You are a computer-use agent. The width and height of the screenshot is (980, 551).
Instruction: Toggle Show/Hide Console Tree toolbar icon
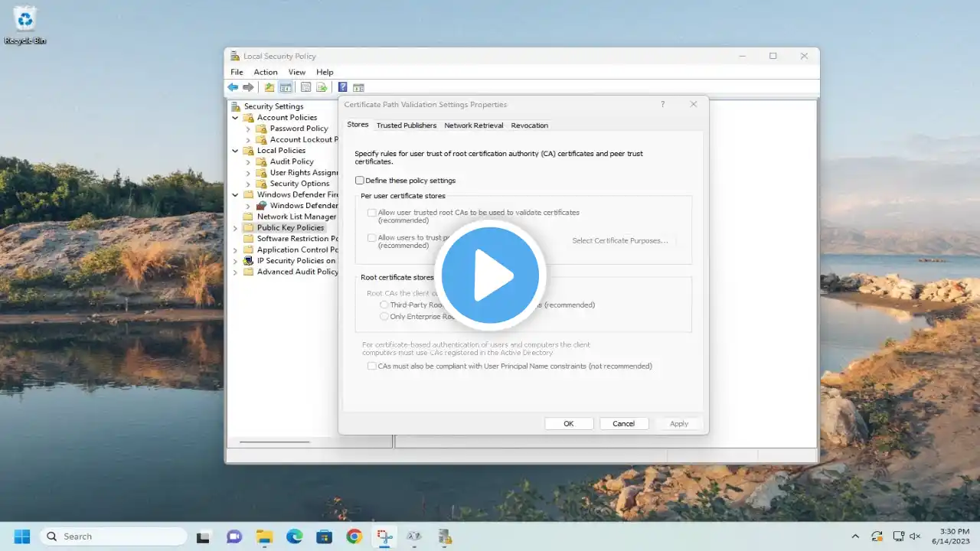tap(285, 87)
